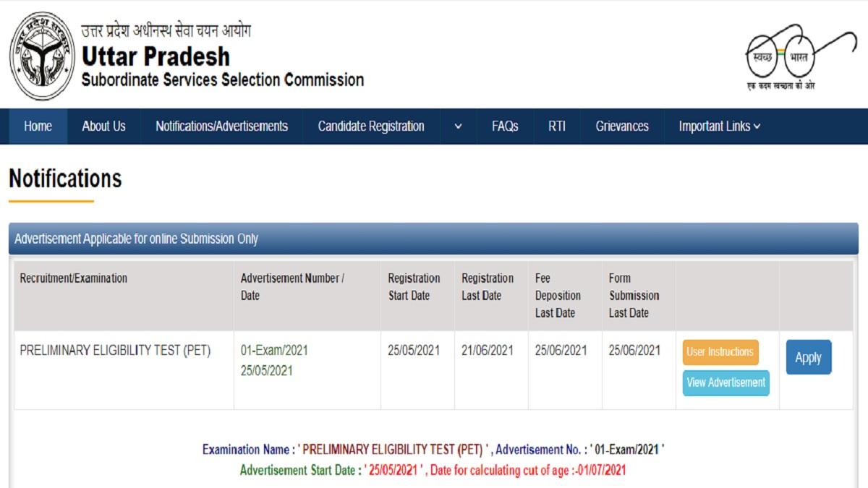Open the Grievances page
This screenshot has width=868, height=488.
click(623, 126)
